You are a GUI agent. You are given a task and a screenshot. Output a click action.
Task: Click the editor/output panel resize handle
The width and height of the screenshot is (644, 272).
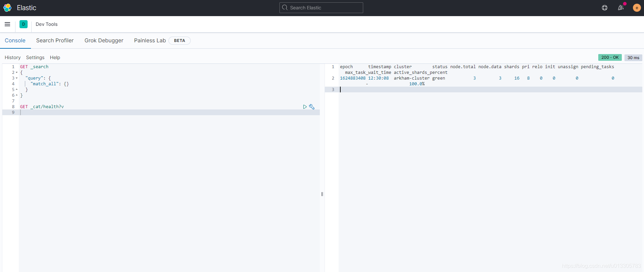tap(322, 194)
